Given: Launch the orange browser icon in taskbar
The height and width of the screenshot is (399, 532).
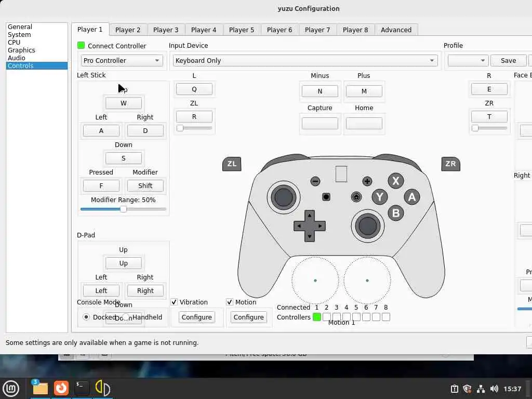Looking at the screenshot, I should pos(61,388).
